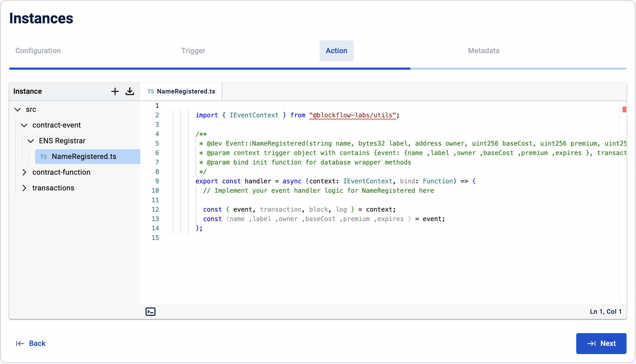Click the download instance icon
Screen dimensions: 636x364
click(130, 91)
